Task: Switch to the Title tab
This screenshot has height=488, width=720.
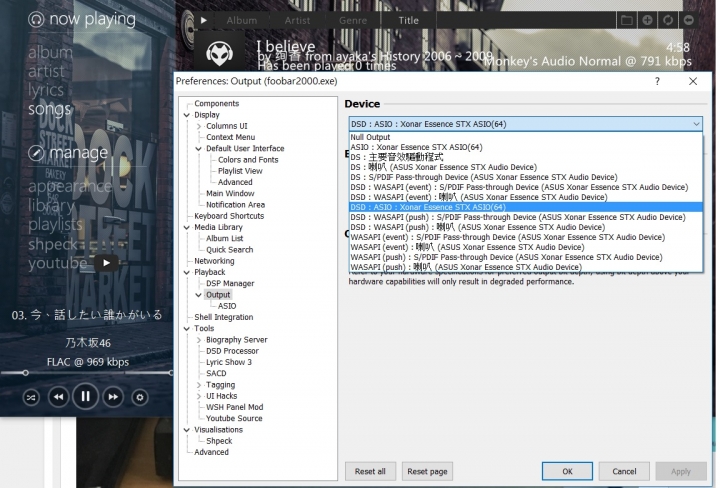Action: pyautogui.click(x=409, y=20)
